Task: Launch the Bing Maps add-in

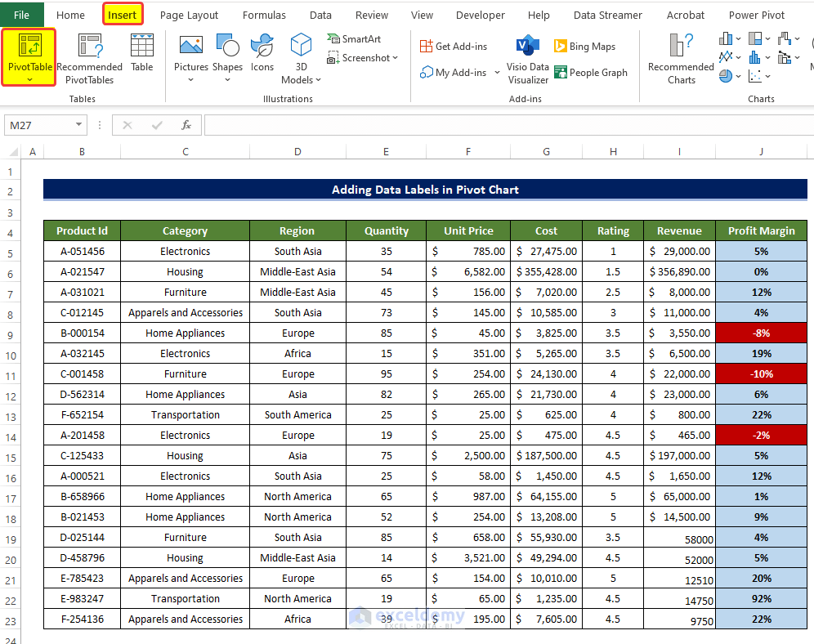Action: 584,47
